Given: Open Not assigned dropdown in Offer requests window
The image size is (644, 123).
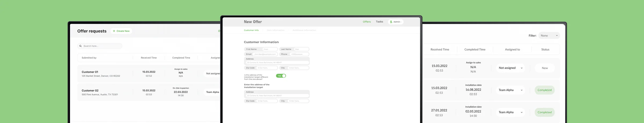Looking at the screenshot, I should (x=213, y=73).
